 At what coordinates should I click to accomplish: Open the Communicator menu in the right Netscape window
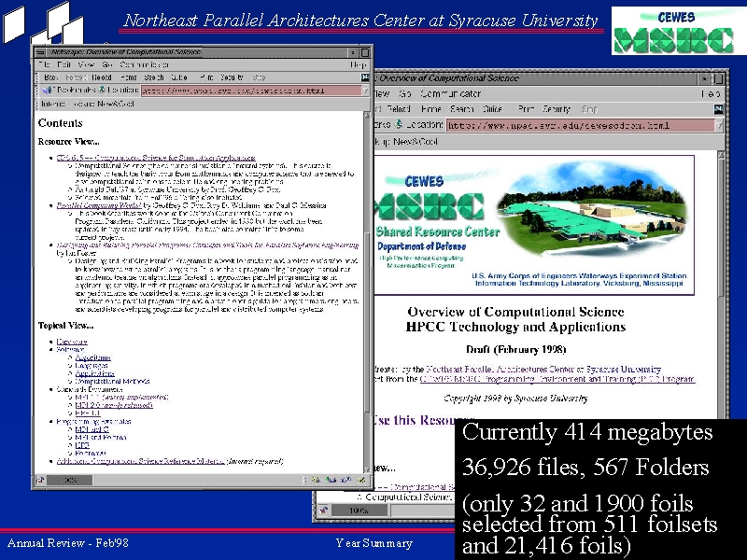click(451, 94)
